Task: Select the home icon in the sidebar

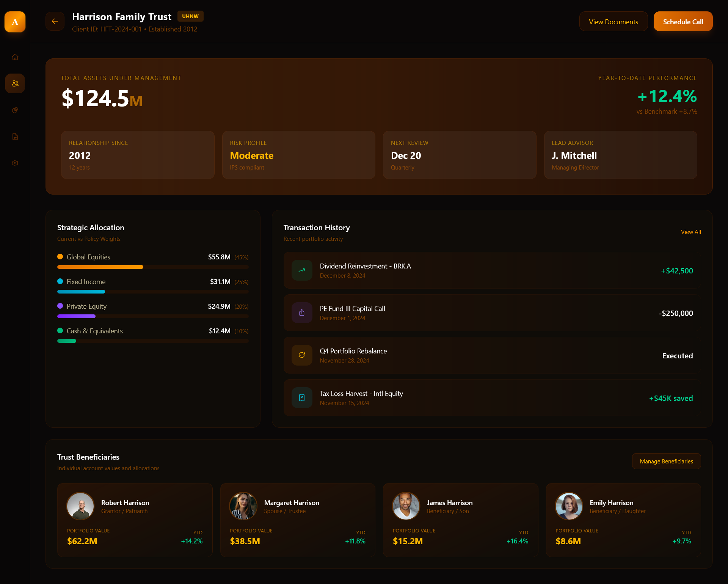Action: (x=15, y=57)
